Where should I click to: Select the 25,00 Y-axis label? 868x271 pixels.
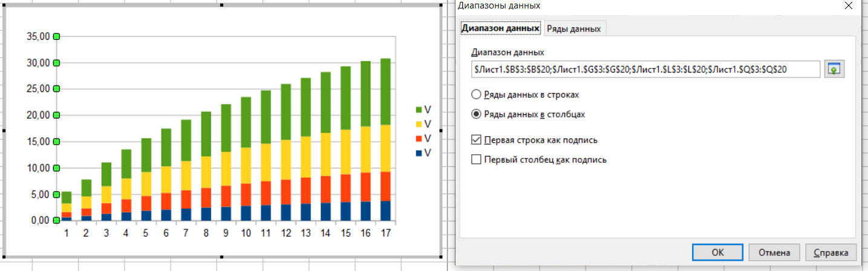(38, 90)
